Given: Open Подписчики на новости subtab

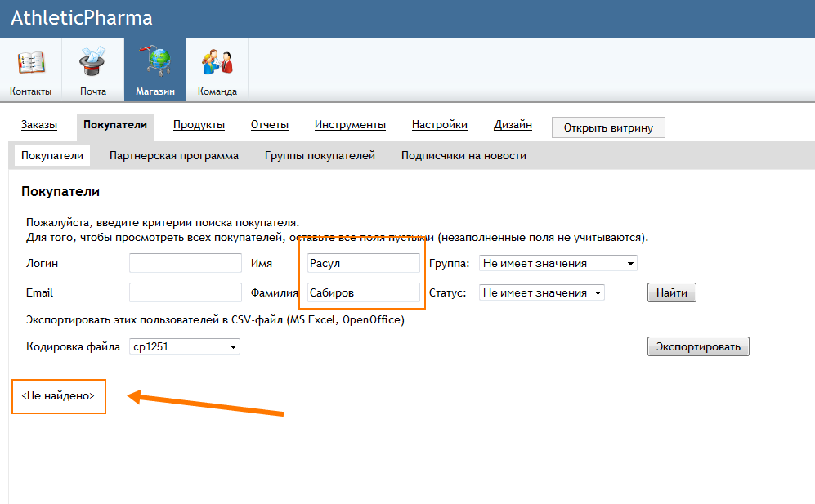Looking at the screenshot, I should (463, 155).
